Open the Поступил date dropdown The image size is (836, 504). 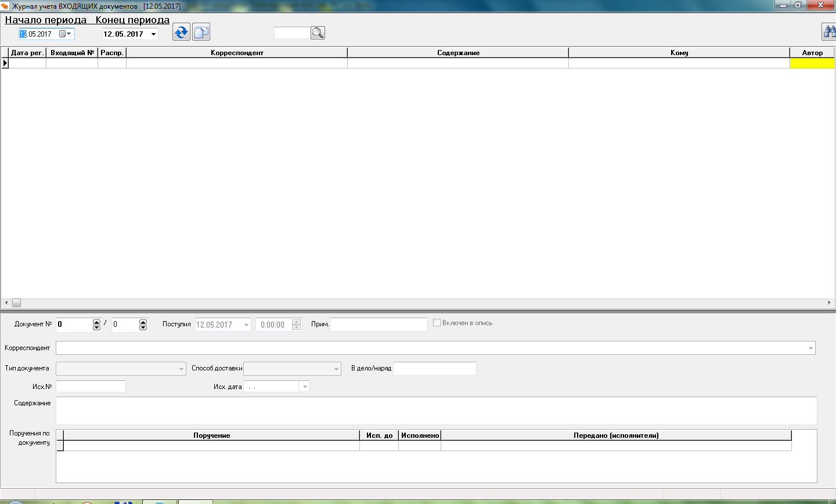coord(246,325)
